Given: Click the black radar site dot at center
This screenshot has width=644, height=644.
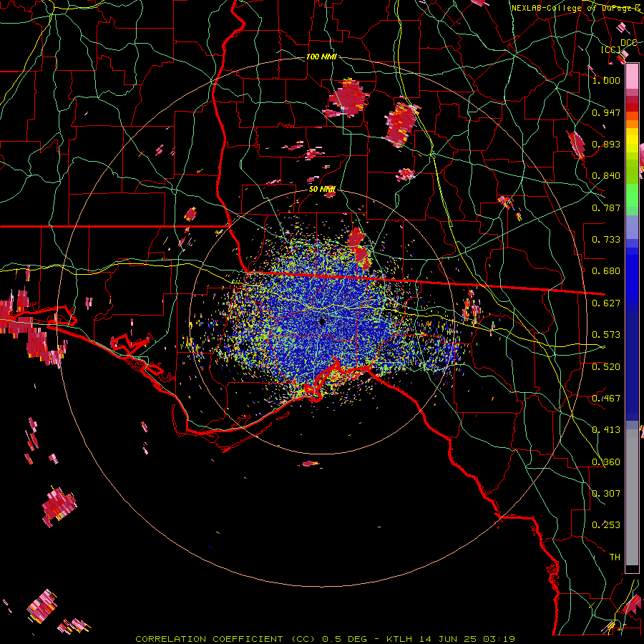Looking at the screenshot, I should pos(322,321).
